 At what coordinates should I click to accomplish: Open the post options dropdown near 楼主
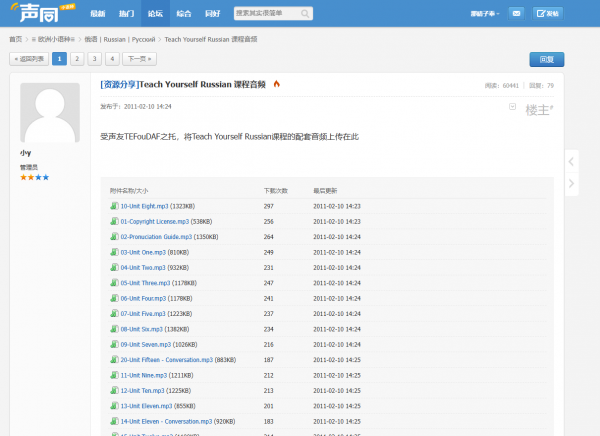[x=512, y=107]
